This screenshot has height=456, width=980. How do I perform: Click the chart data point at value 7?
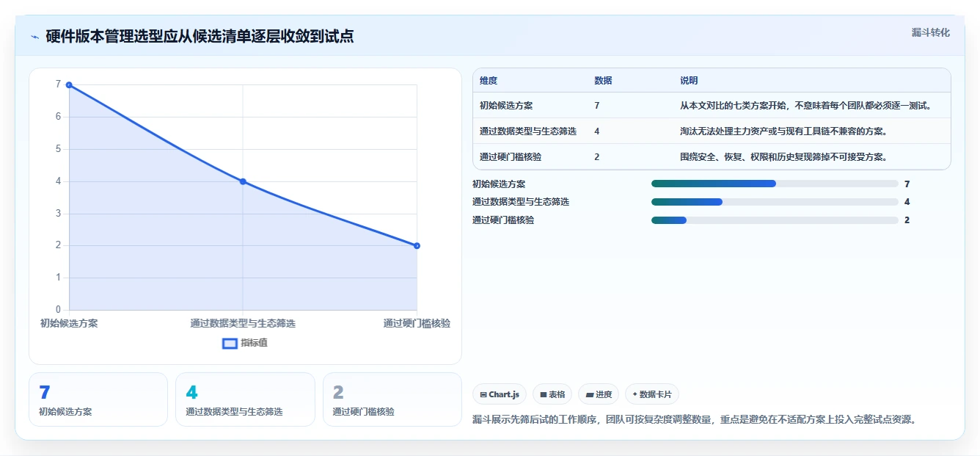(69, 85)
